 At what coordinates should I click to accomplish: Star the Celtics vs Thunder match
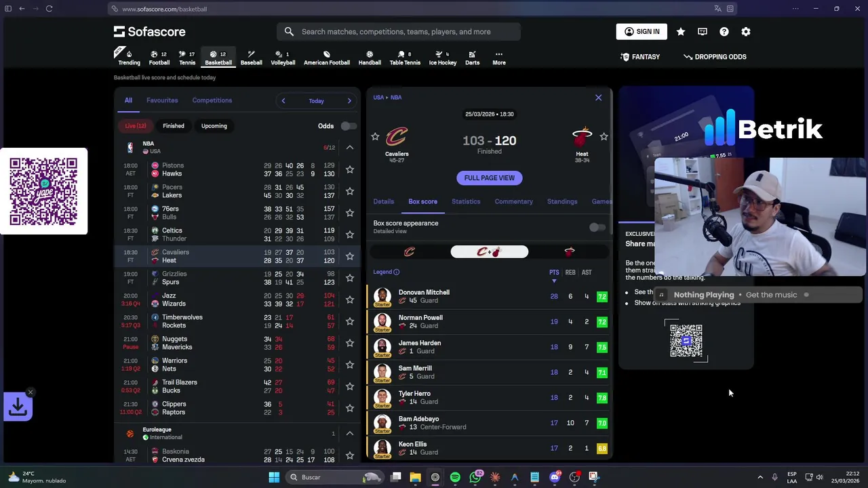coord(350,235)
